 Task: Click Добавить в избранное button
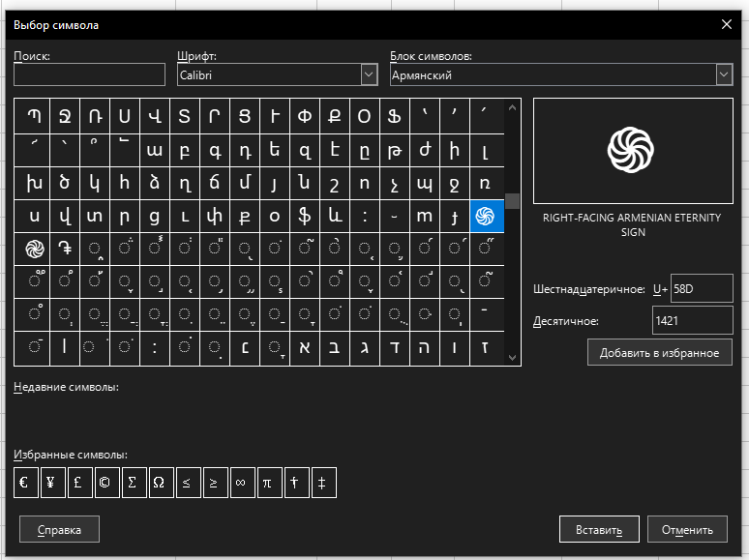click(x=659, y=352)
